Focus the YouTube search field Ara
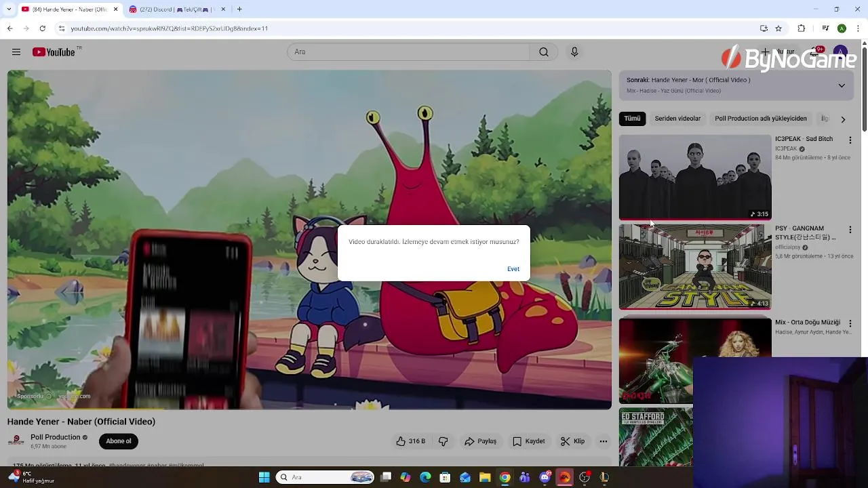Viewport: 868px width, 488px height. (x=408, y=52)
